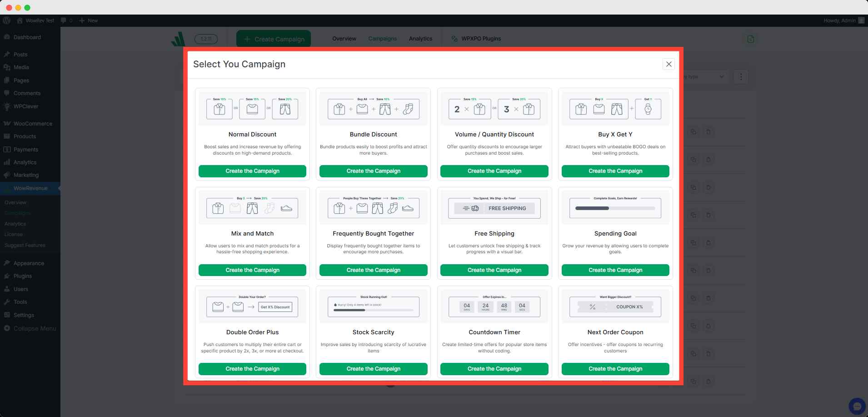
Task: Open Pages in sidebar
Action: (x=30, y=80)
